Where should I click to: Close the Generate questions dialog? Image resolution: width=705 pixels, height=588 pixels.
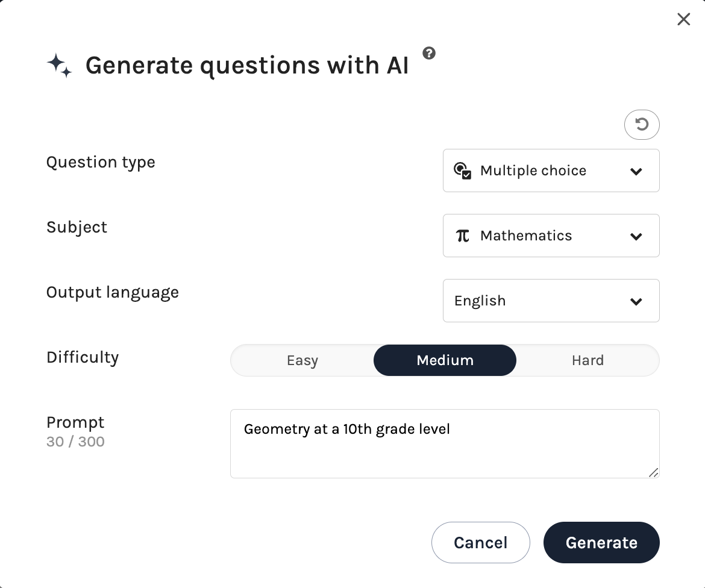[683, 19]
